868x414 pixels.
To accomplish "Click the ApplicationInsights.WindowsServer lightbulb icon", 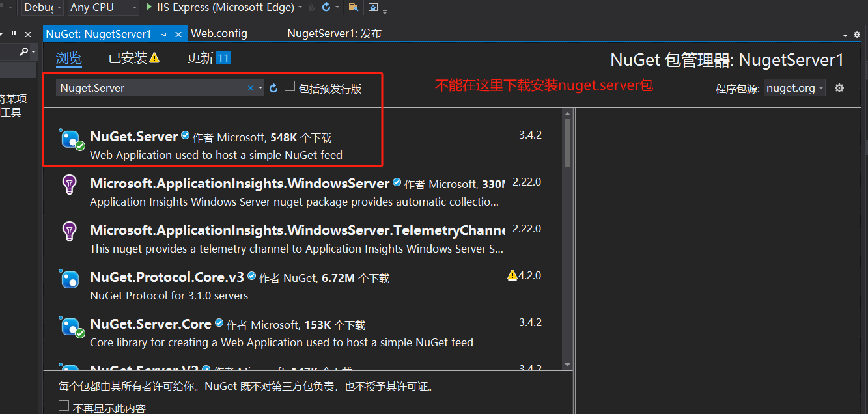I will [x=69, y=184].
